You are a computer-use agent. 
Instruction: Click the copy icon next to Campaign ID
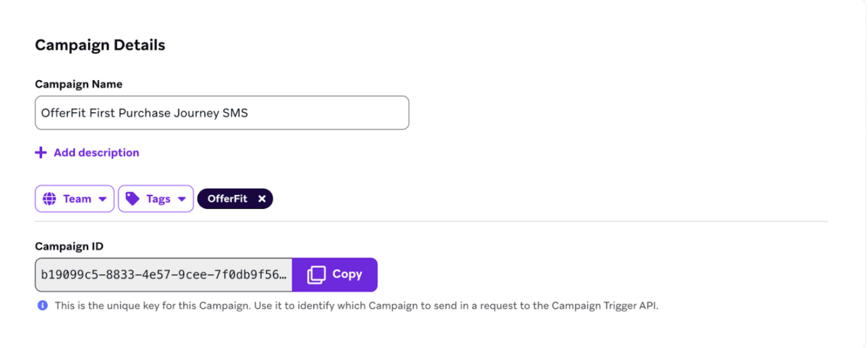[x=316, y=275]
